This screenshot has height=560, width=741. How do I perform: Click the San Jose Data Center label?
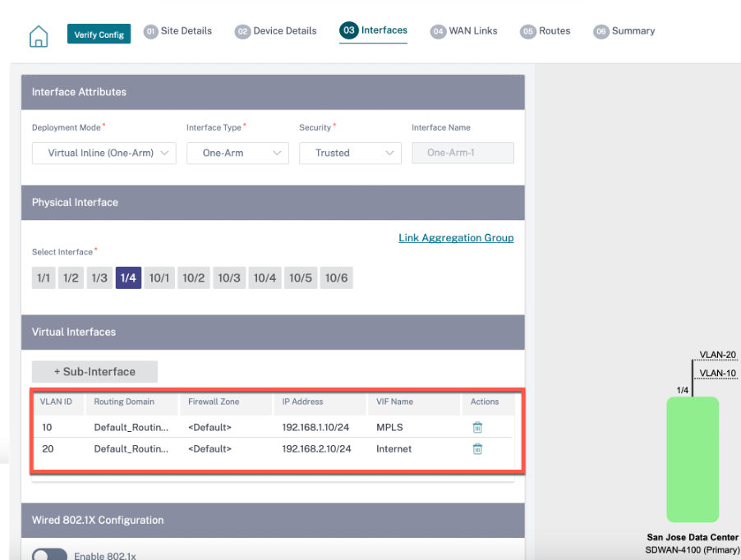tap(693, 537)
